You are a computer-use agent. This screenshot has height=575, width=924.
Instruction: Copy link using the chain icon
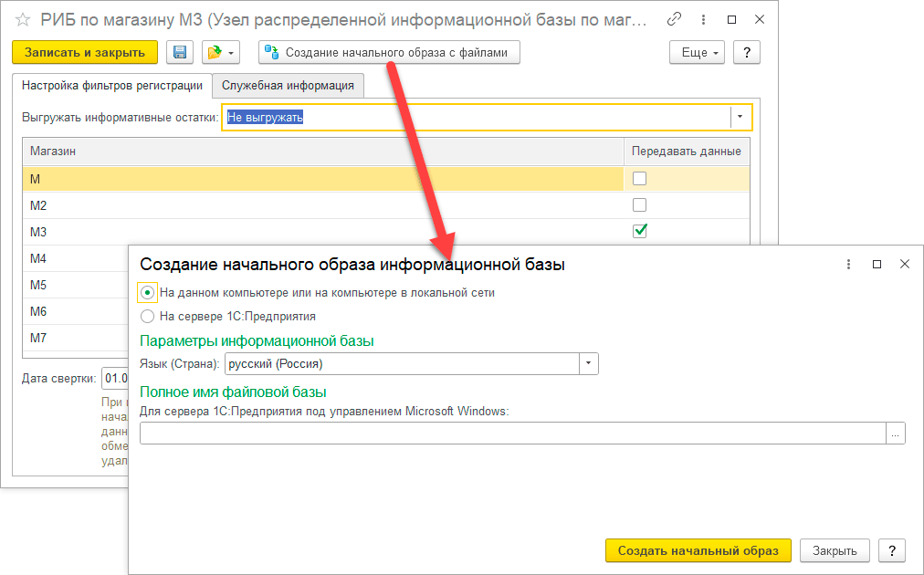674,19
